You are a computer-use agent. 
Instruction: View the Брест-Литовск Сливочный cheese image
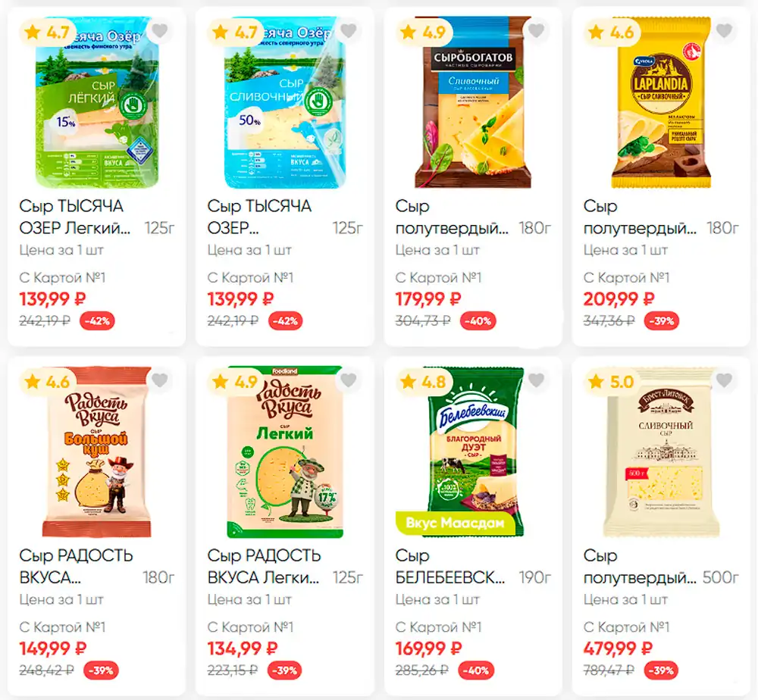click(x=661, y=452)
